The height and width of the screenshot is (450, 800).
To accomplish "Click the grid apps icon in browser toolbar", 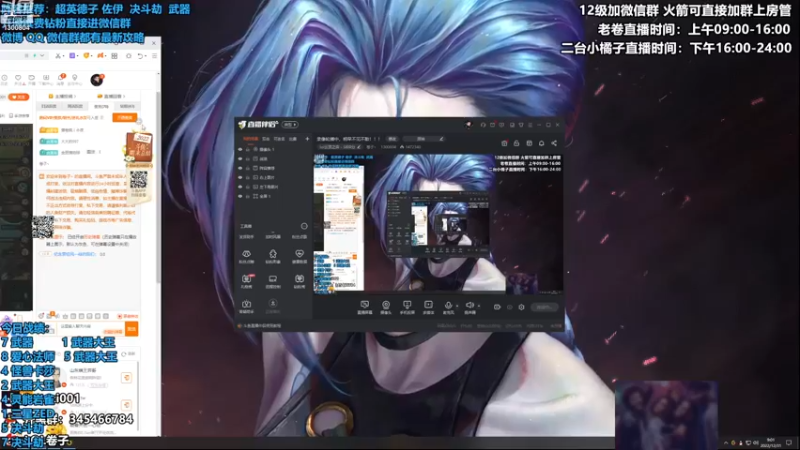I will point(114,56).
